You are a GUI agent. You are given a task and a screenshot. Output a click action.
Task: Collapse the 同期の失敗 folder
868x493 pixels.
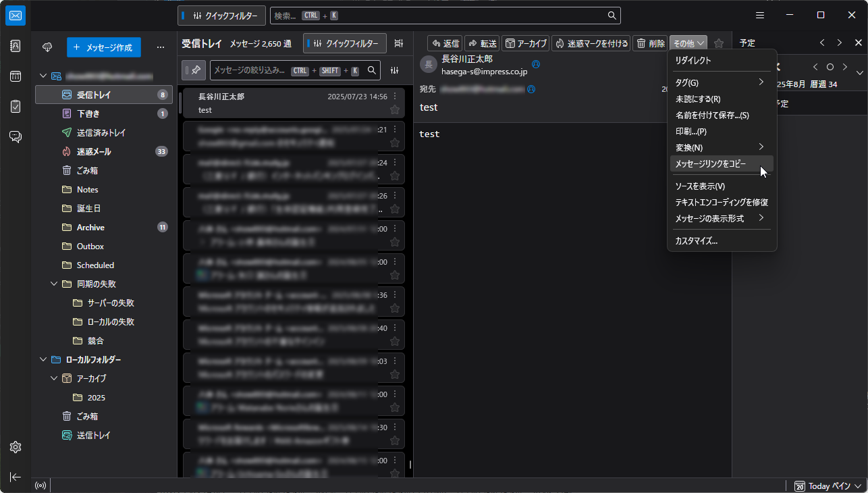click(x=54, y=284)
